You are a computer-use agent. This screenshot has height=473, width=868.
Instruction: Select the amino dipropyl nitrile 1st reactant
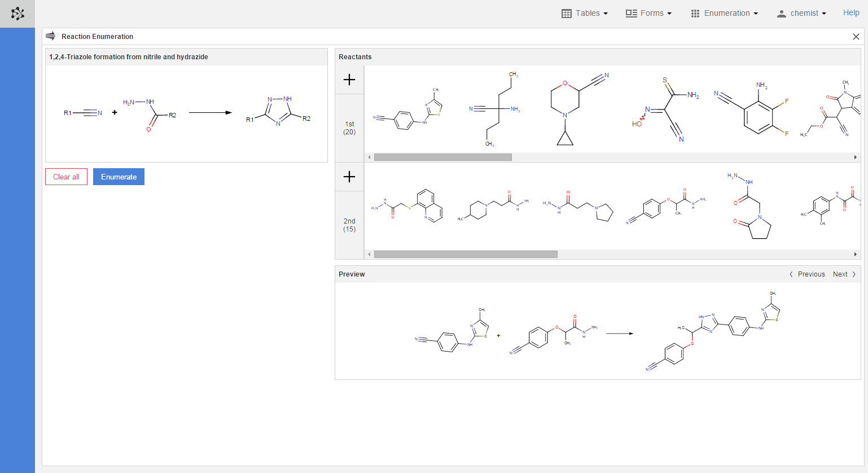[x=494, y=109]
